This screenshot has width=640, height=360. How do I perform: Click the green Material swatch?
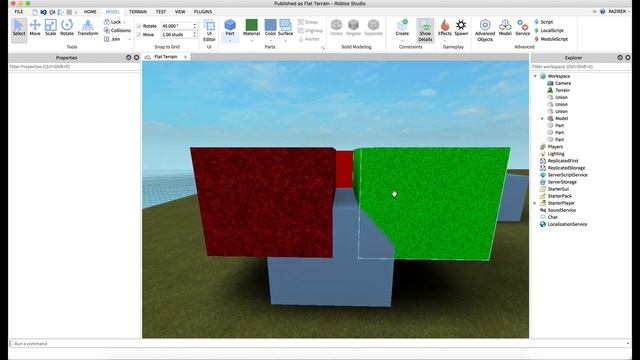click(251, 25)
